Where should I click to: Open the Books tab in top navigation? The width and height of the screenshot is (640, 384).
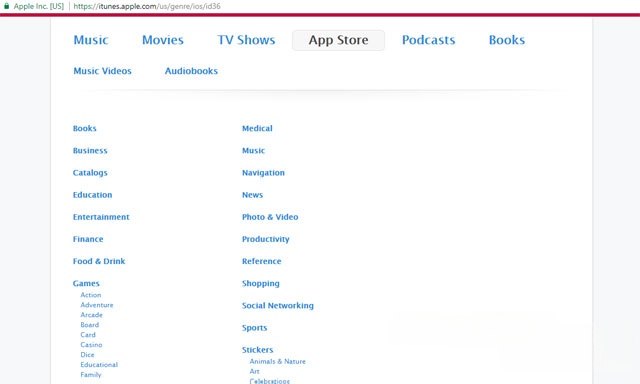coord(507,40)
